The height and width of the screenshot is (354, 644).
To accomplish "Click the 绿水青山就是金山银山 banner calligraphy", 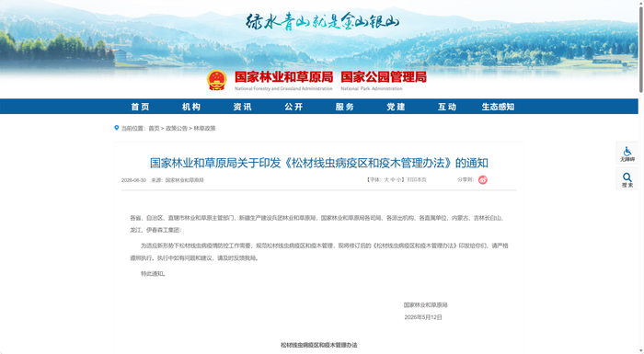I will click(x=322, y=21).
